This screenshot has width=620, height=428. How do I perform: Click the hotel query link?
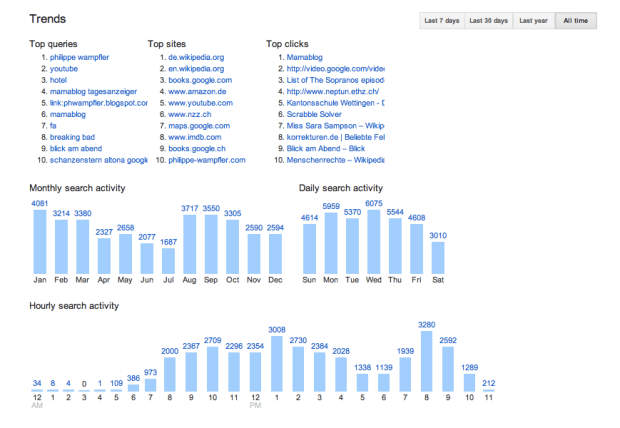[x=58, y=80]
